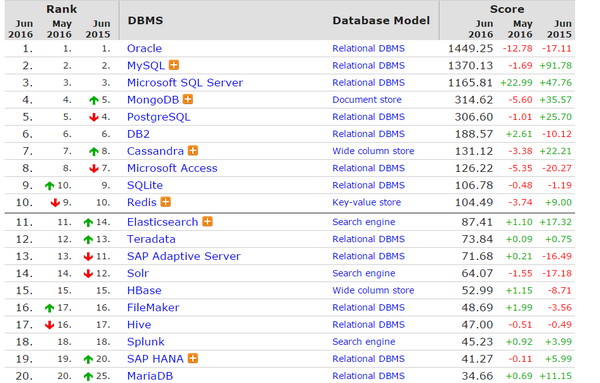Click red down arrow in SAP Adaptive Server row
The height and width of the screenshot is (383, 600).
(88, 256)
